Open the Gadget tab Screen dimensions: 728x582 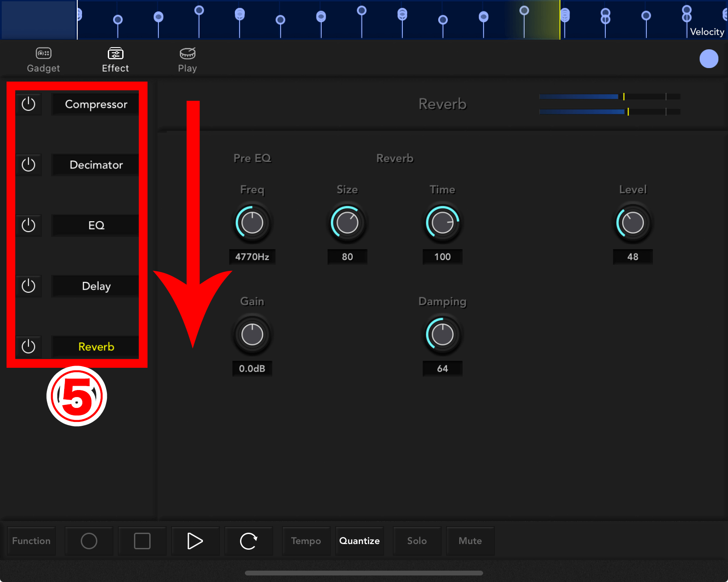coord(43,60)
